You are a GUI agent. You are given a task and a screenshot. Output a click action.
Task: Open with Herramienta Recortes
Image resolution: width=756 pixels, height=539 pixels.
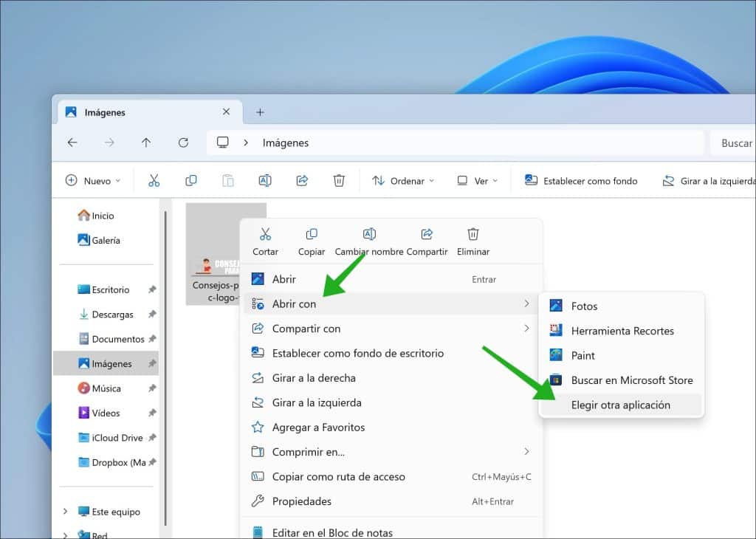621,331
